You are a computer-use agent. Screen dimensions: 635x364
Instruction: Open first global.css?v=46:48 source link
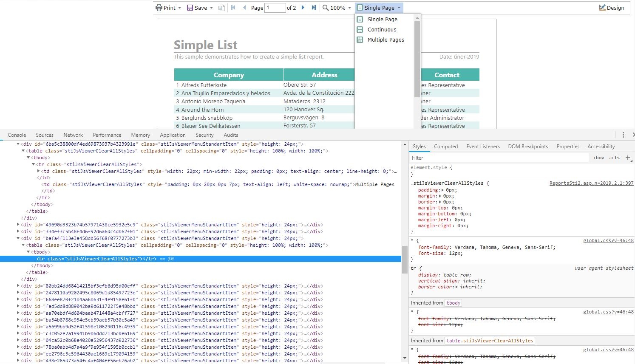[608, 240]
